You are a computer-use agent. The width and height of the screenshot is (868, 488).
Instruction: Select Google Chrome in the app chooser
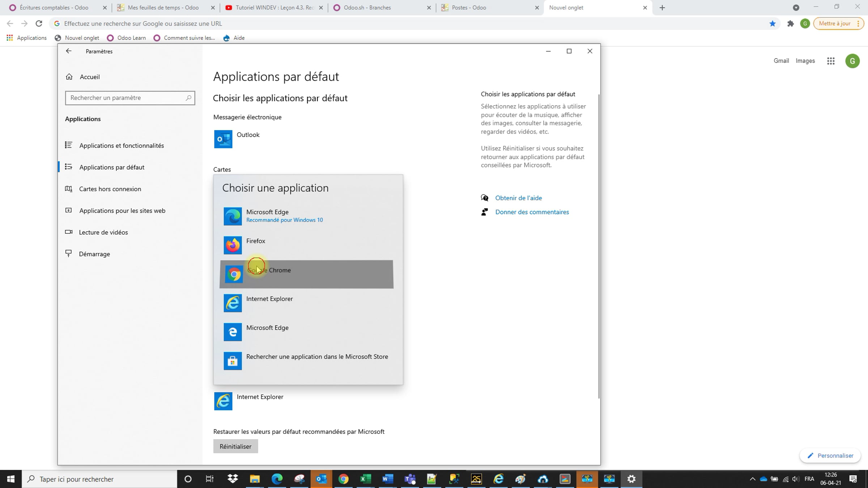click(306, 274)
